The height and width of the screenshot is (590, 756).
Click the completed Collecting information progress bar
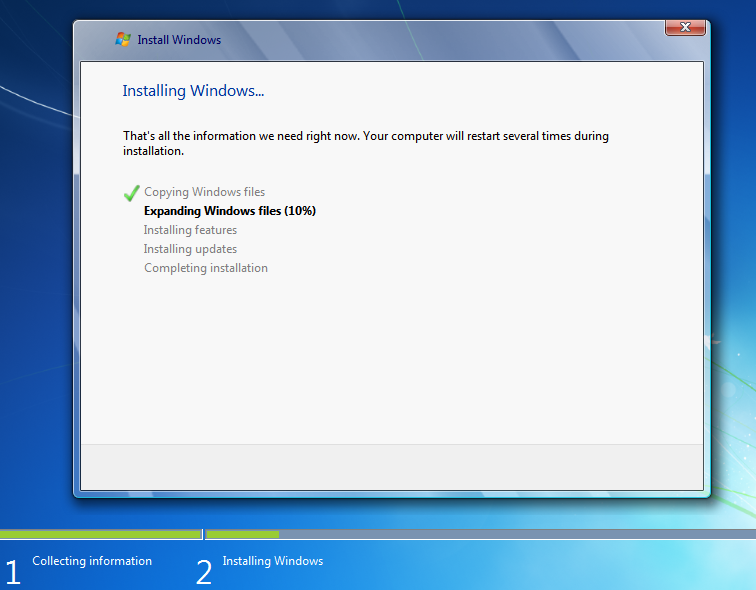tap(100, 534)
